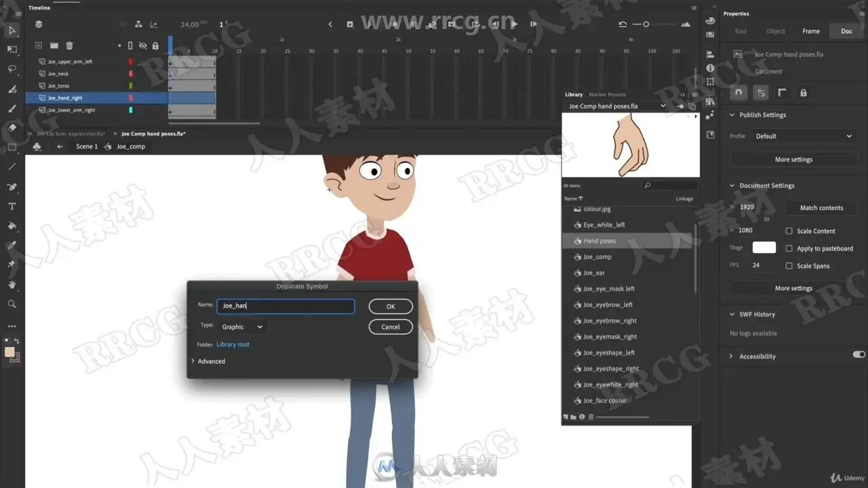Switch to the Object tab in Properties
Image resolution: width=868 pixels, height=488 pixels.
coord(776,31)
